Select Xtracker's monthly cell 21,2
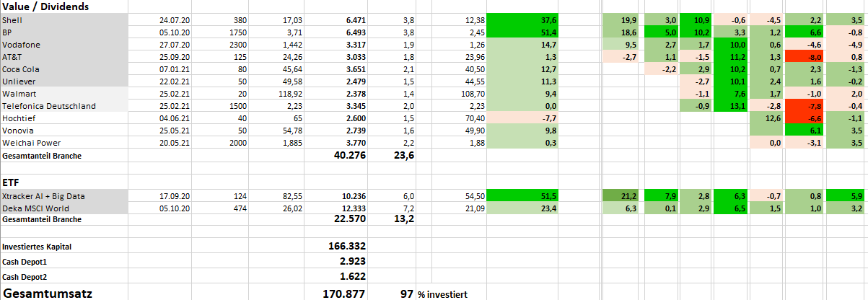Viewport: 868px width, 300px height. point(621,196)
